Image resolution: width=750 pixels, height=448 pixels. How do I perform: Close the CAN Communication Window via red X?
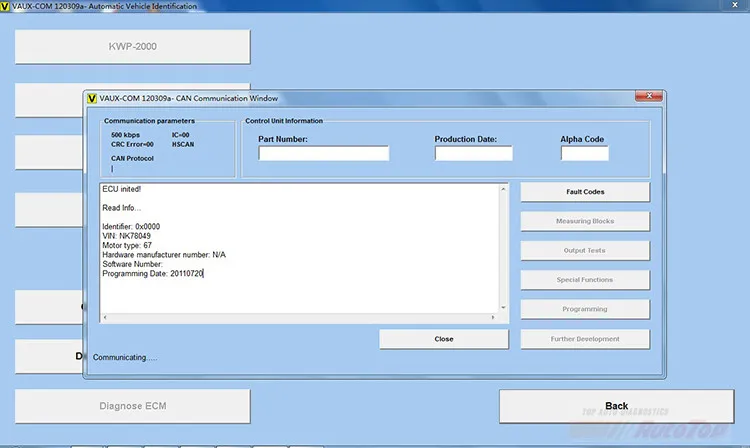(x=649, y=96)
